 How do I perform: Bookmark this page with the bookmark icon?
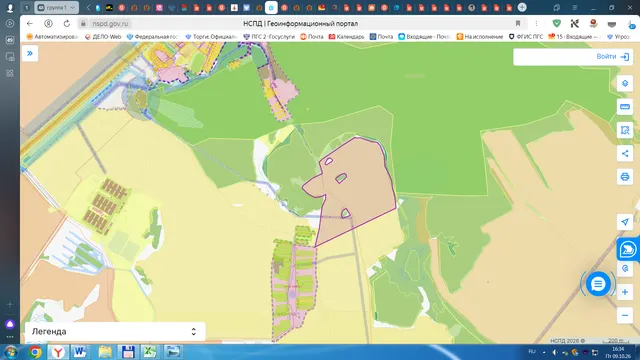pos(518,24)
